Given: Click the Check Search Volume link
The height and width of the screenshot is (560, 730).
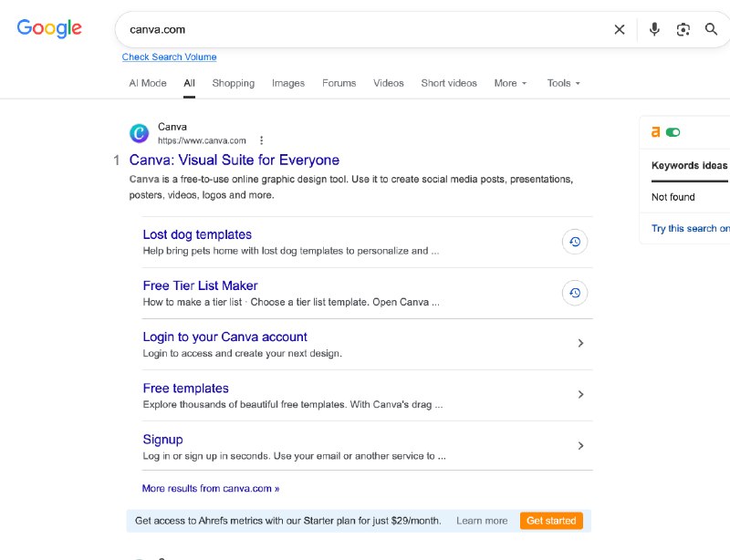Looking at the screenshot, I should point(169,57).
